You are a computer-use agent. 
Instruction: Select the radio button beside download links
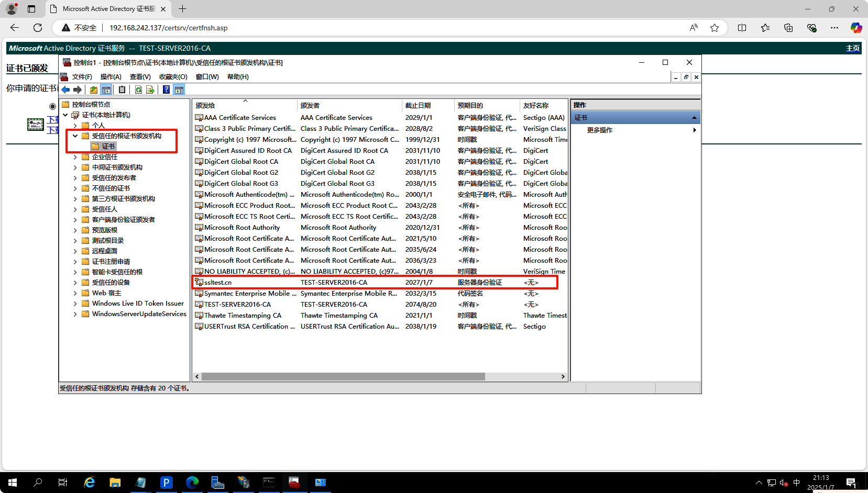tap(52, 106)
